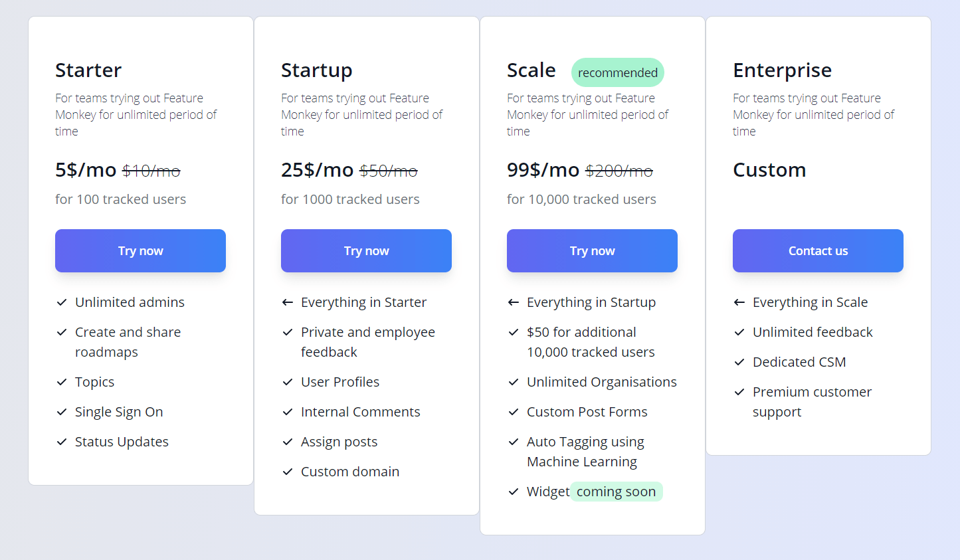Click the checkmark beside Dedicated CSM
Image resolution: width=960 pixels, height=560 pixels.
point(739,362)
